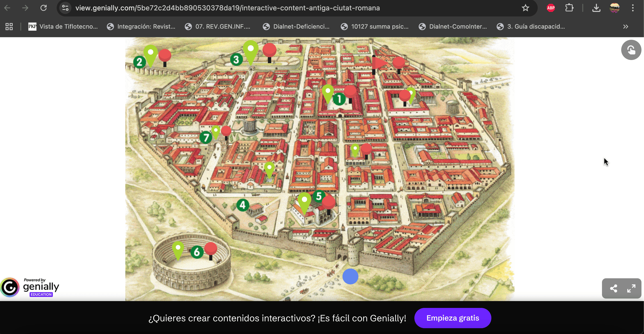Click the green pin left of number 5
The height and width of the screenshot is (334, 644).
[304, 203]
